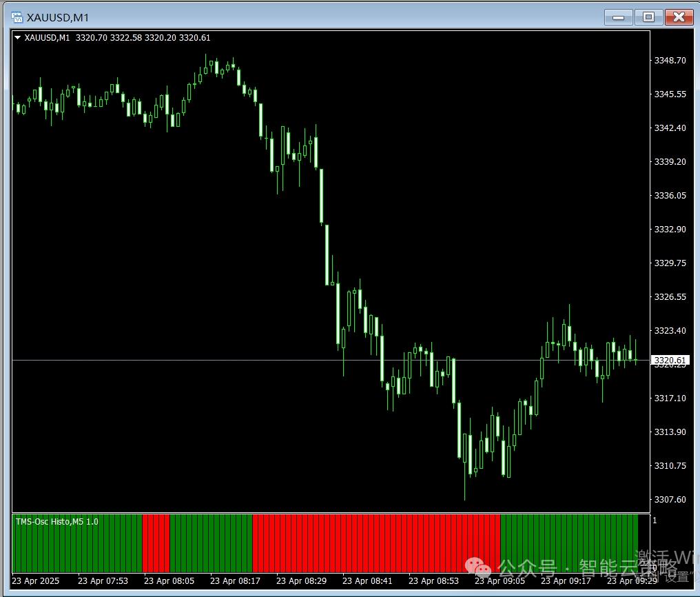Image resolution: width=700 pixels, height=597 pixels.
Task: Click the 23 Apr 07:53 time axis label
Action: 103,581
